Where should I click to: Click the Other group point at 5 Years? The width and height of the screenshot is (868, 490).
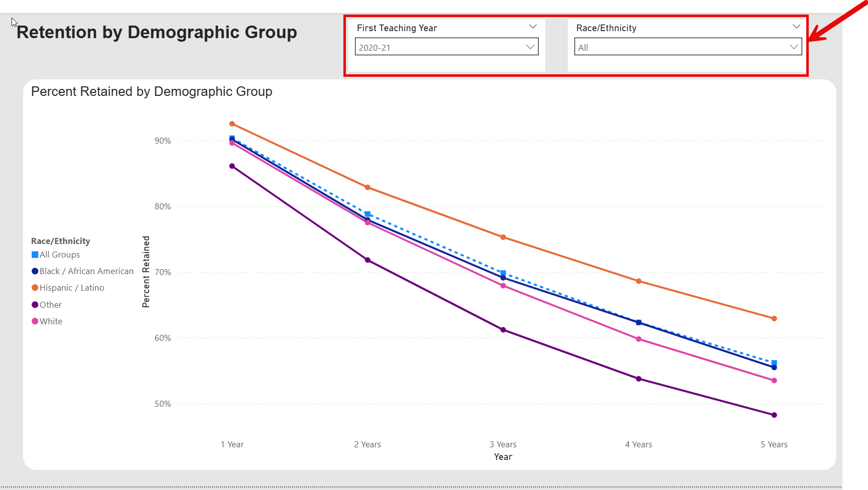point(774,415)
